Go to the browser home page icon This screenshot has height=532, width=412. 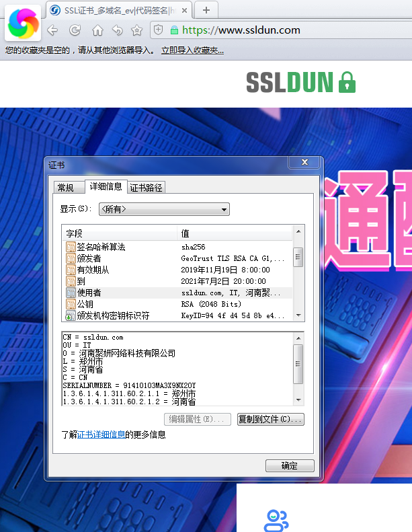(x=97, y=30)
